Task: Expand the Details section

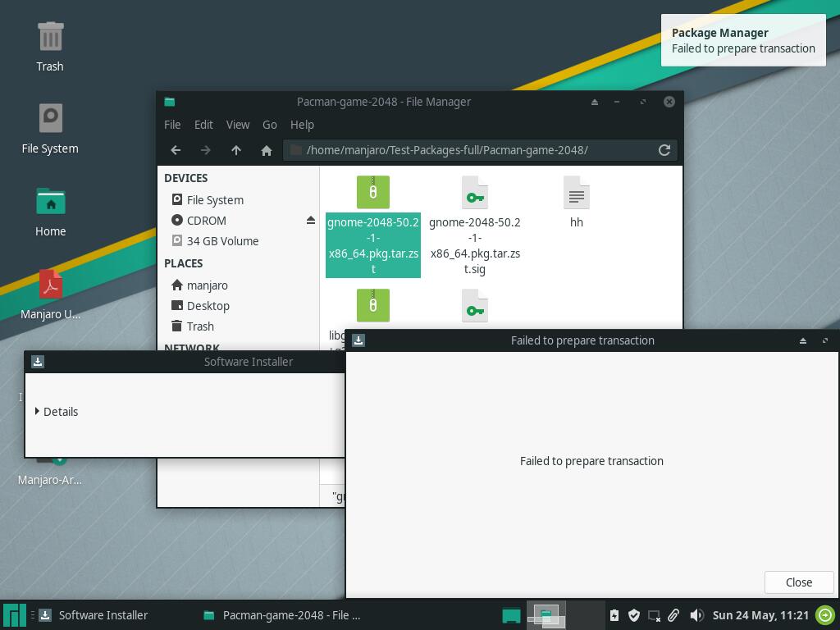Action: [x=57, y=412]
